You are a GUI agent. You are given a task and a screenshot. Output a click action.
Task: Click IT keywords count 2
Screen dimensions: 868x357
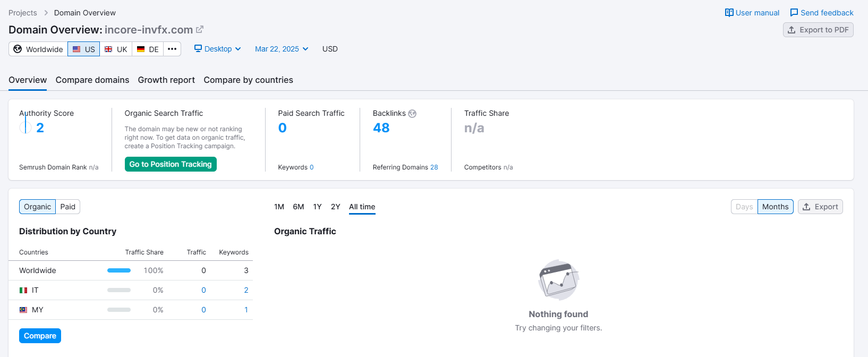tap(246, 290)
